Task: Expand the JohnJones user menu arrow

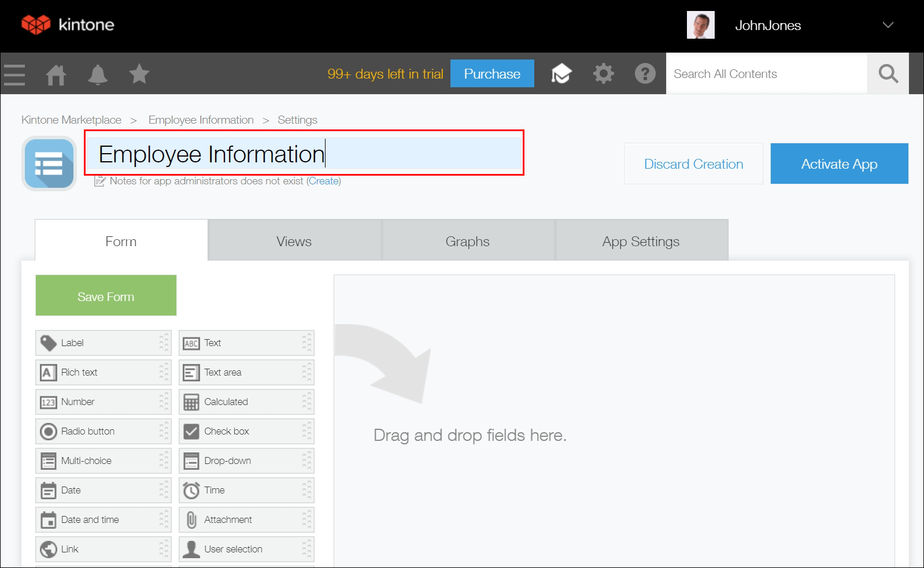Action: click(x=888, y=25)
